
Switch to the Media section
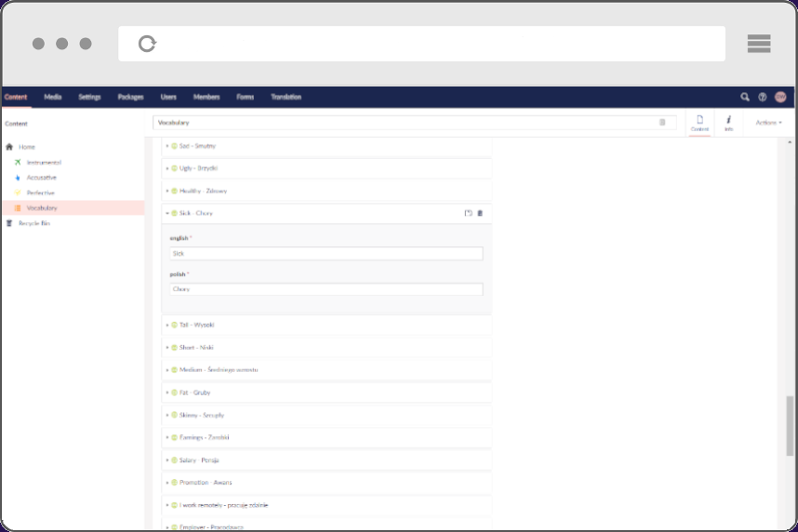click(x=53, y=97)
